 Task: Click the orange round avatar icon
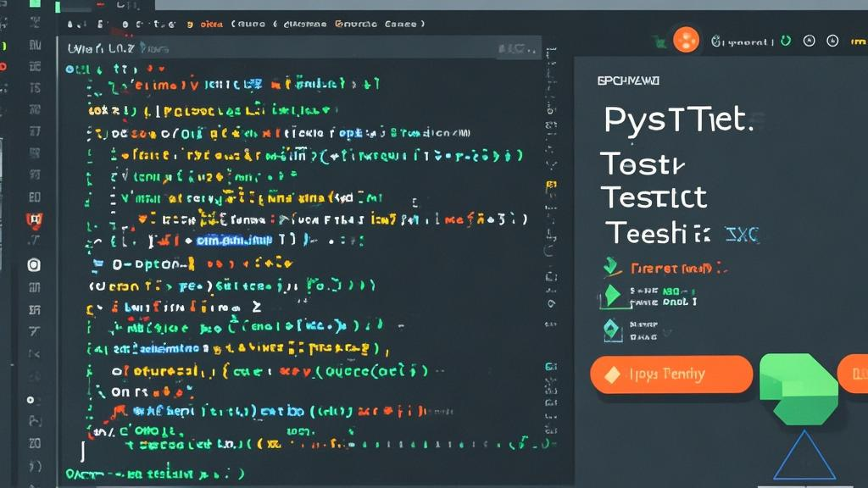tap(686, 41)
